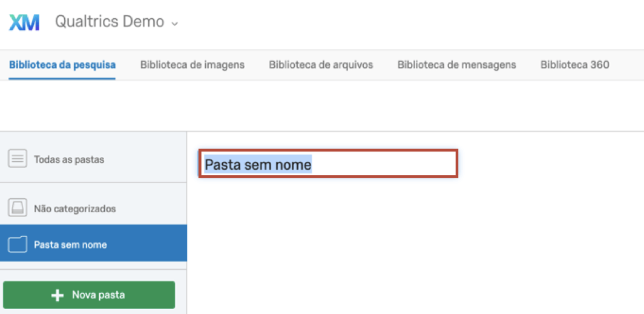Click the plus icon on Nova pasta

(x=57, y=295)
